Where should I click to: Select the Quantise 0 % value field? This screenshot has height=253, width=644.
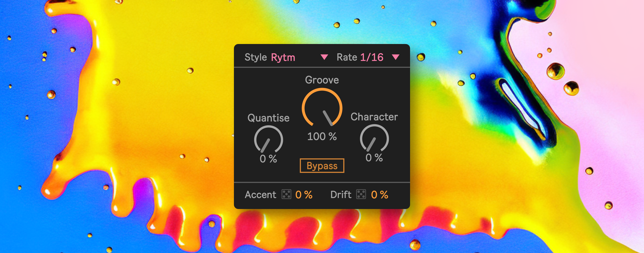pos(268,159)
